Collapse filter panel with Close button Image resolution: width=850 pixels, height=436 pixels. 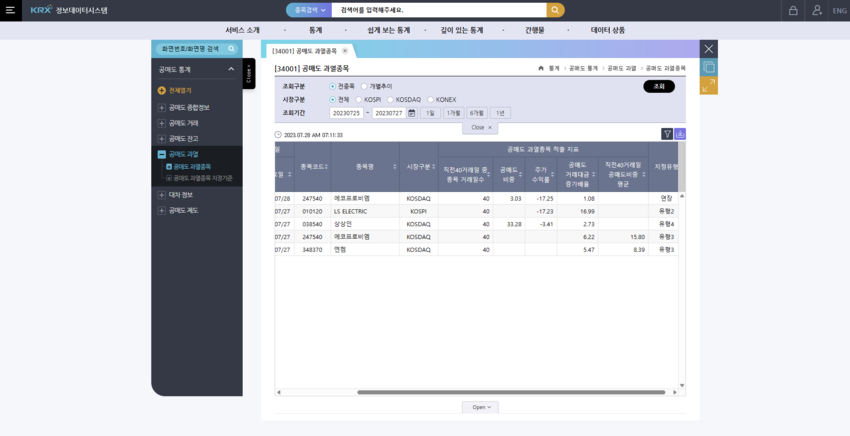pyautogui.click(x=480, y=127)
